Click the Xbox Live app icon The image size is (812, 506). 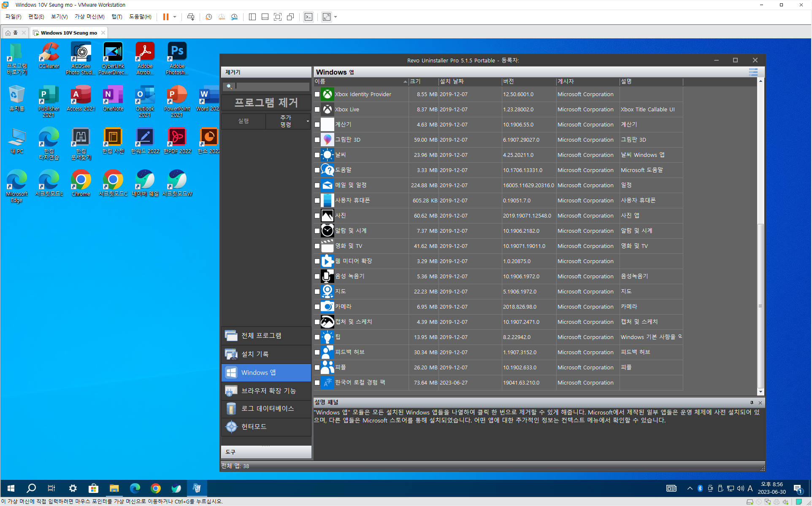click(x=327, y=110)
